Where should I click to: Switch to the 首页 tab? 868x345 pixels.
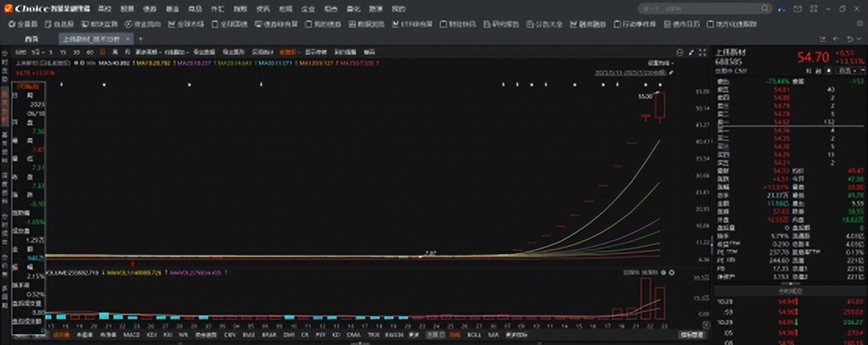pyautogui.click(x=31, y=39)
